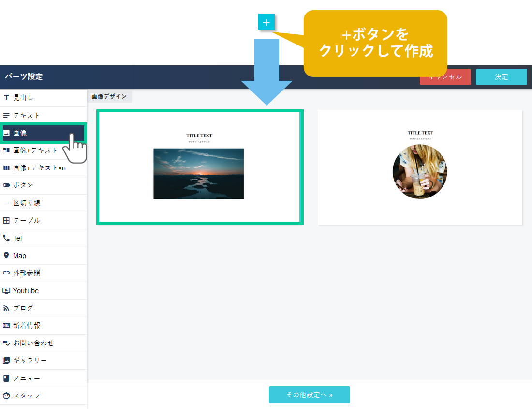The height and width of the screenshot is (409, 532).
Task: Select 外部参照 external reference item
Action: pos(27,273)
